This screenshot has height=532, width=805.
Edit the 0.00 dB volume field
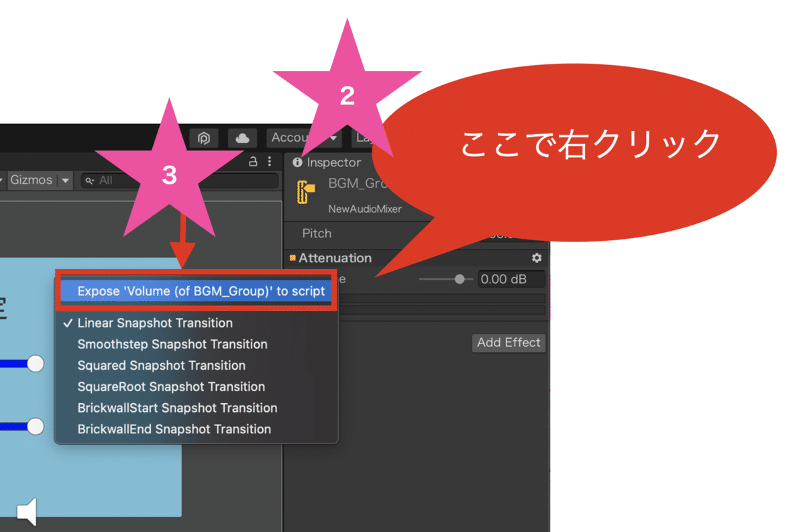pos(511,279)
